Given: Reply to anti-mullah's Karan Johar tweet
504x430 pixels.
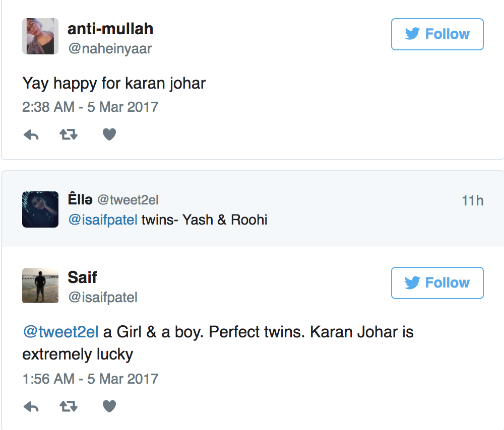Looking at the screenshot, I should point(31,135).
